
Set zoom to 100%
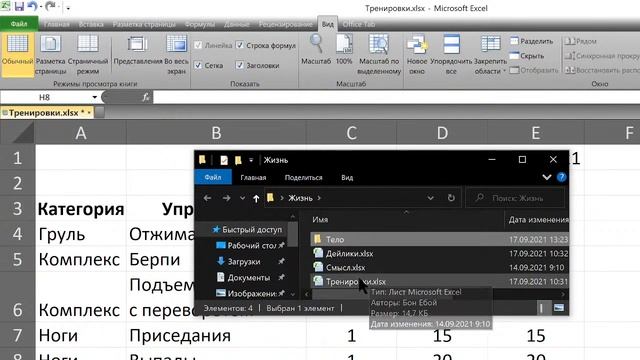pyautogui.click(x=344, y=50)
